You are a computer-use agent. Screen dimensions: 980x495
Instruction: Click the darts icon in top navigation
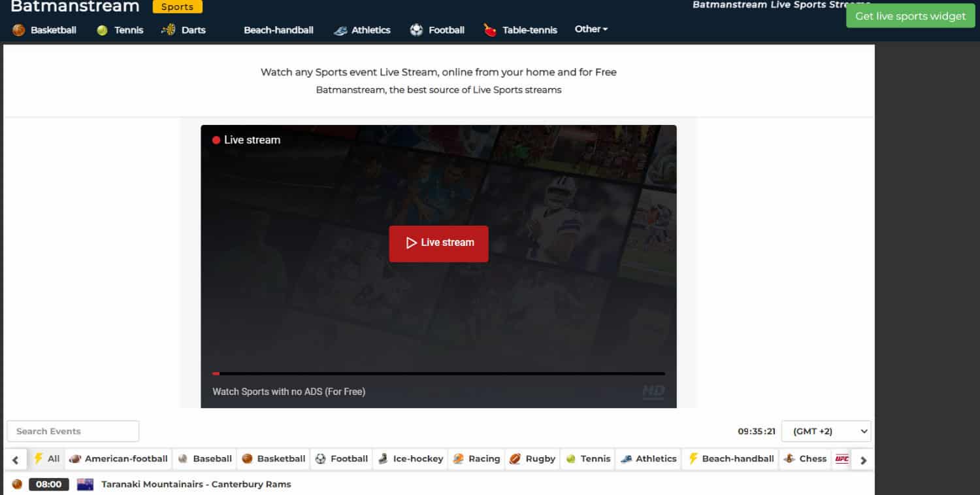click(x=169, y=29)
